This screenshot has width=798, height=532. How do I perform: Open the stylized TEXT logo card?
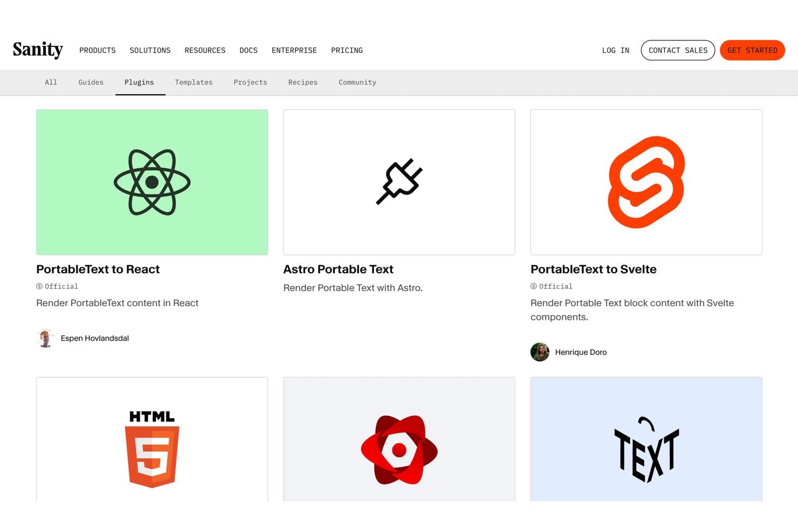click(646, 439)
